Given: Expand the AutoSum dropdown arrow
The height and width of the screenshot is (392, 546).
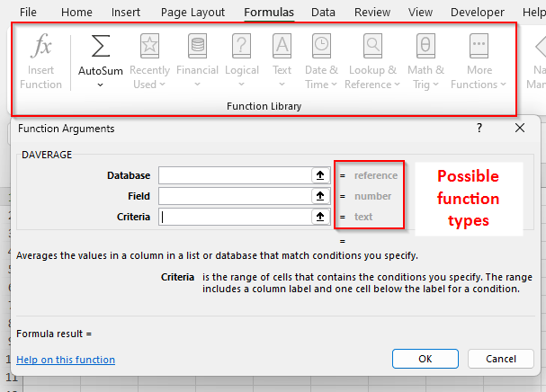Looking at the screenshot, I should pos(100,85).
